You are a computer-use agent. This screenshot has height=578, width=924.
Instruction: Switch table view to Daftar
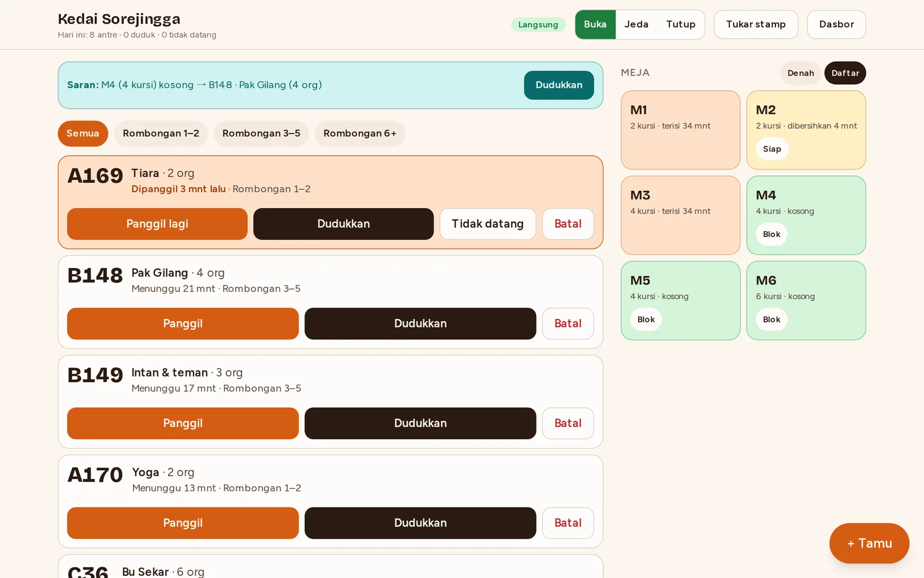pos(845,73)
